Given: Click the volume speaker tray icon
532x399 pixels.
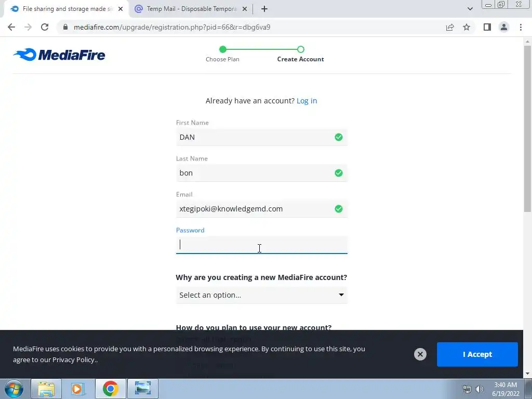Looking at the screenshot, I should tap(480, 389).
